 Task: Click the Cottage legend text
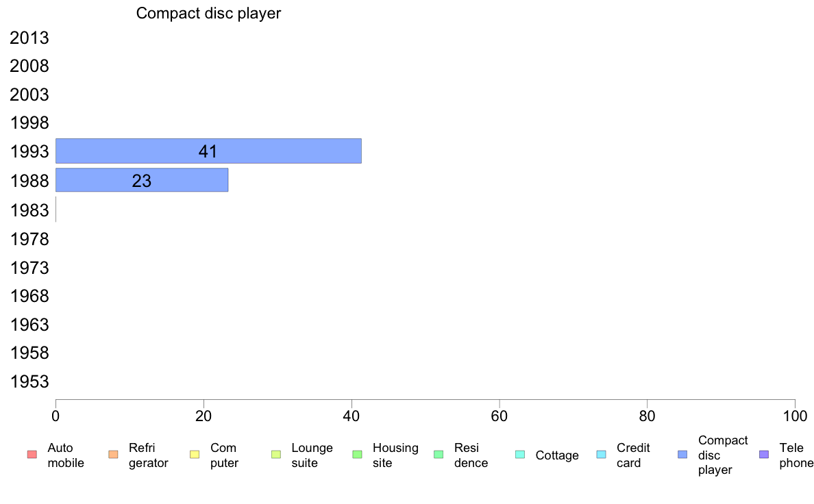point(557,455)
